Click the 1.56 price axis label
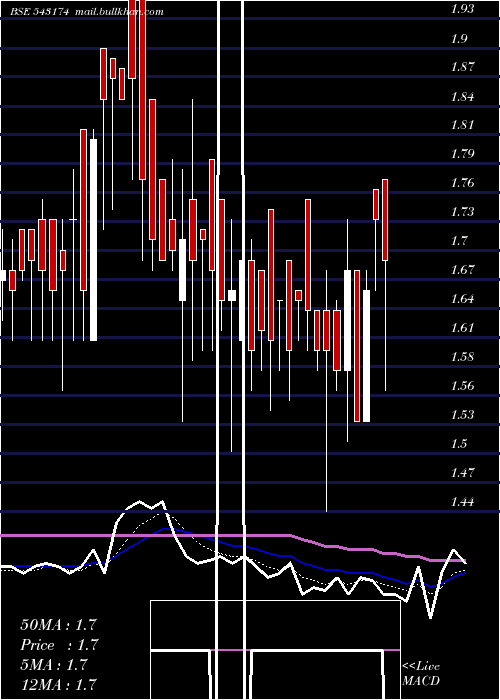 click(x=463, y=386)
